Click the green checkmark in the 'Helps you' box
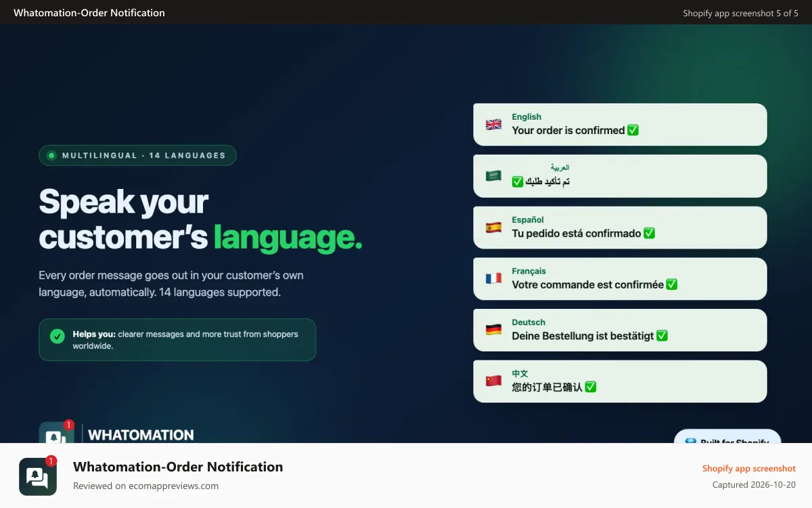The height and width of the screenshot is (508, 812). 58,336
